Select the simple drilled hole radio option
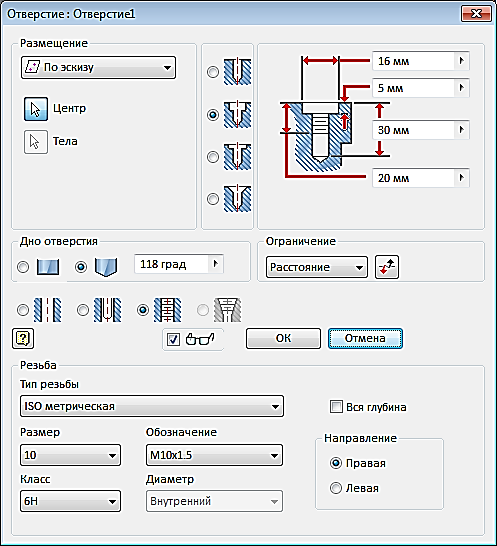This screenshot has width=497, height=546. (x=213, y=72)
